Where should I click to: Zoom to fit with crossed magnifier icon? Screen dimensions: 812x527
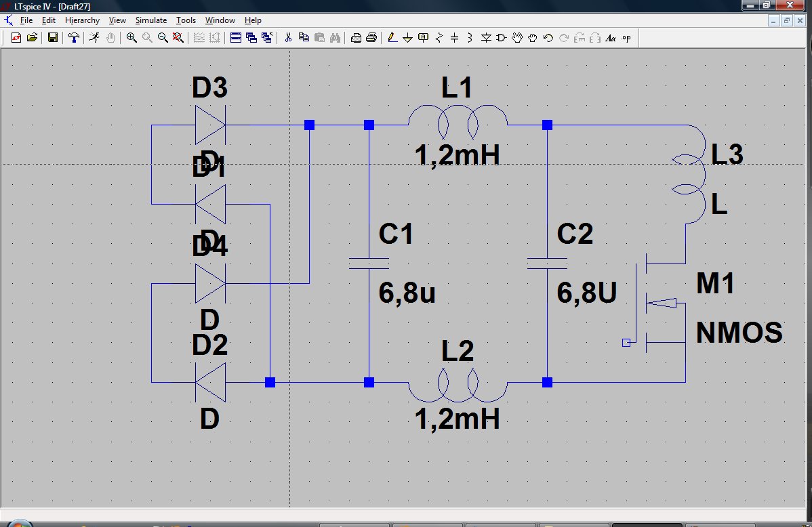coord(178,38)
